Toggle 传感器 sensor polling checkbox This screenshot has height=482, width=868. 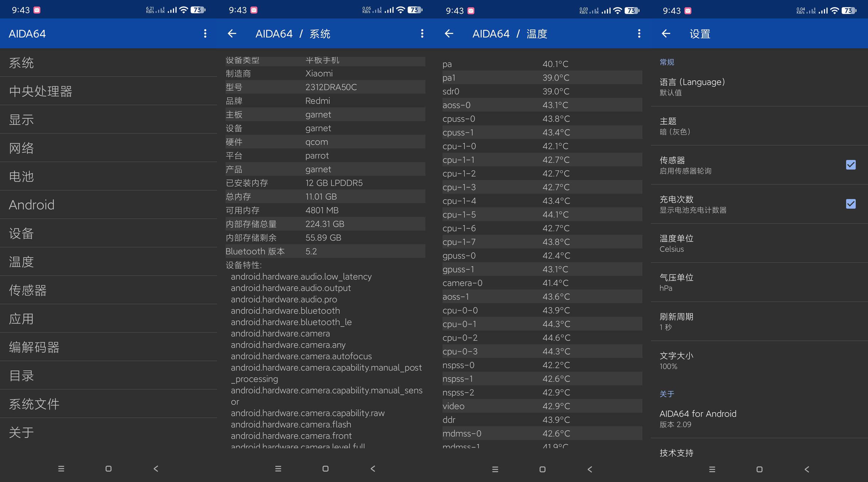(x=851, y=165)
